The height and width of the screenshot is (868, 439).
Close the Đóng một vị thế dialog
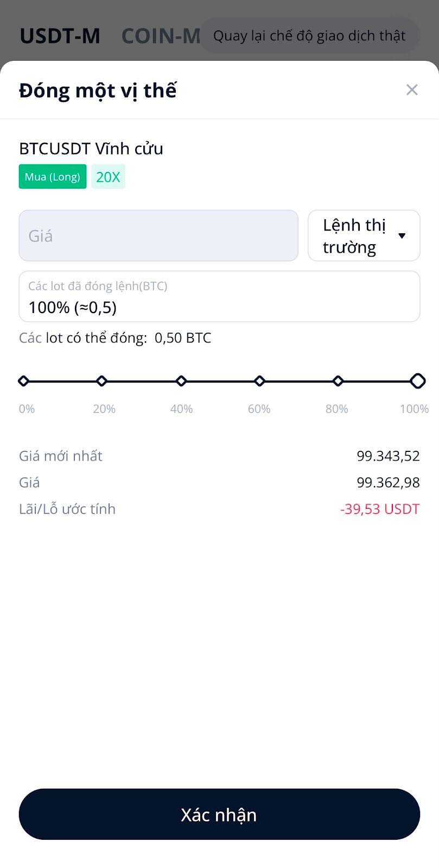pyautogui.click(x=412, y=90)
